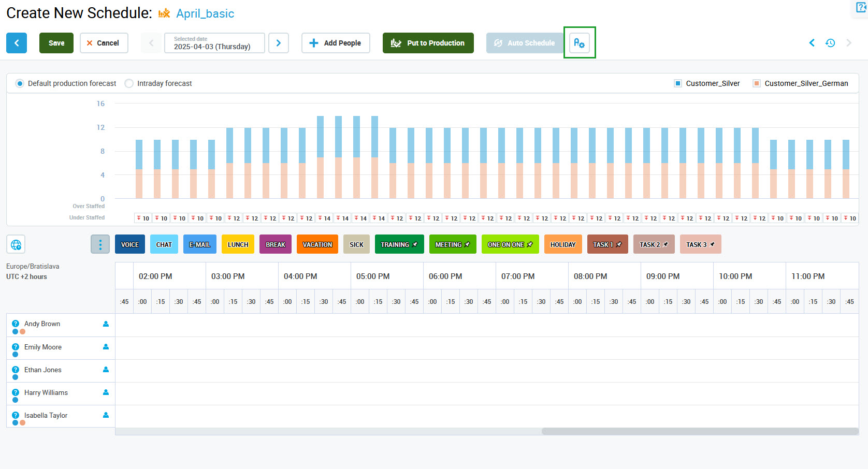
Task: Open the Selected date picker field
Action: (x=214, y=43)
